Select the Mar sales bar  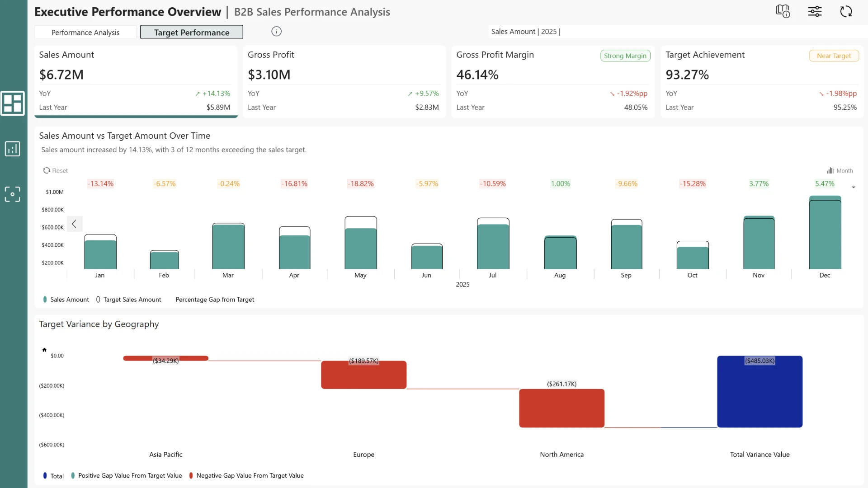point(228,247)
